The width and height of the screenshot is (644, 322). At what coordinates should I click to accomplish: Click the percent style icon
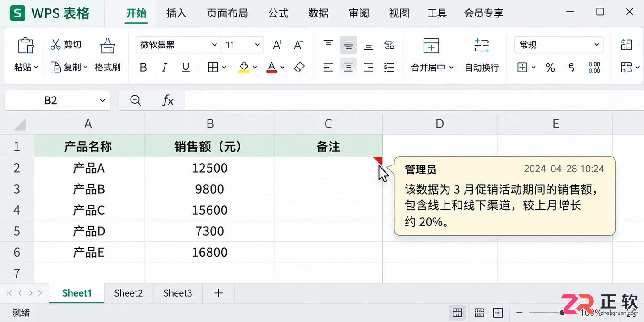pos(550,68)
